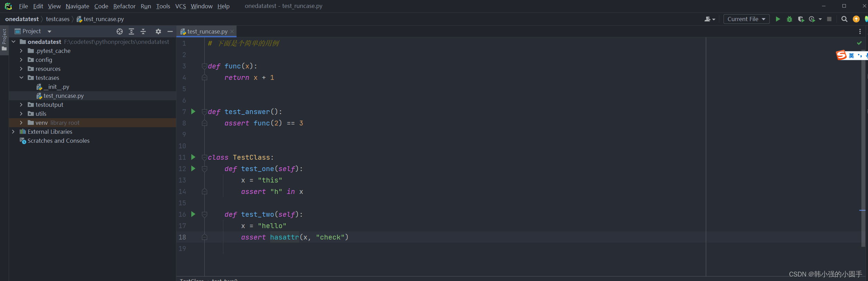This screenshot has height=281, width=868.
Task: Click test_runcase.py breadcrumb in navigation bar
Action: tap(100, 19)
